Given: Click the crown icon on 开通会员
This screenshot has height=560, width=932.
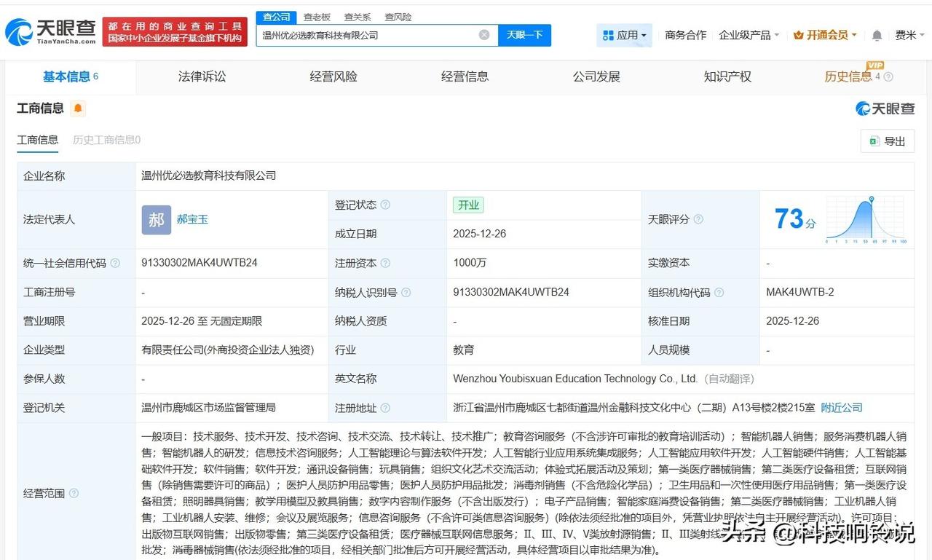Looking at the screenshot, I should [x=797, y=34].
